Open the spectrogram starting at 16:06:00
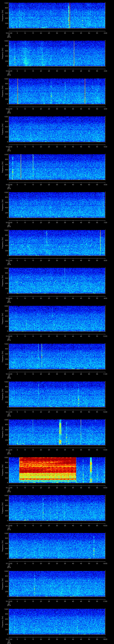 click(x=57, y=205)
